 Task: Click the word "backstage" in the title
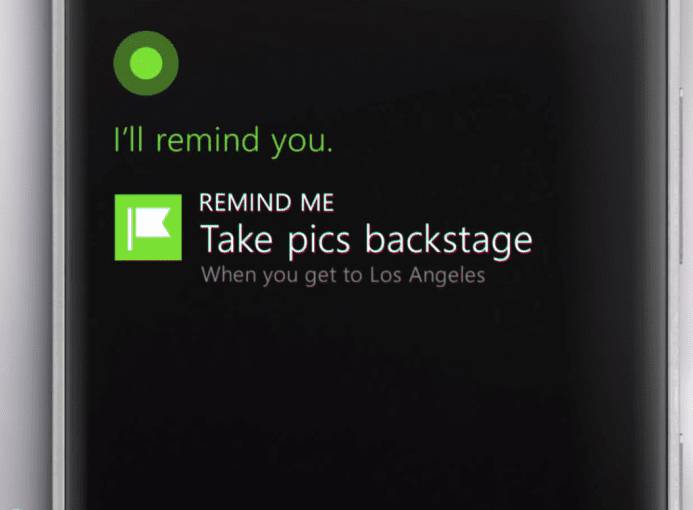(x=449, y=241)
